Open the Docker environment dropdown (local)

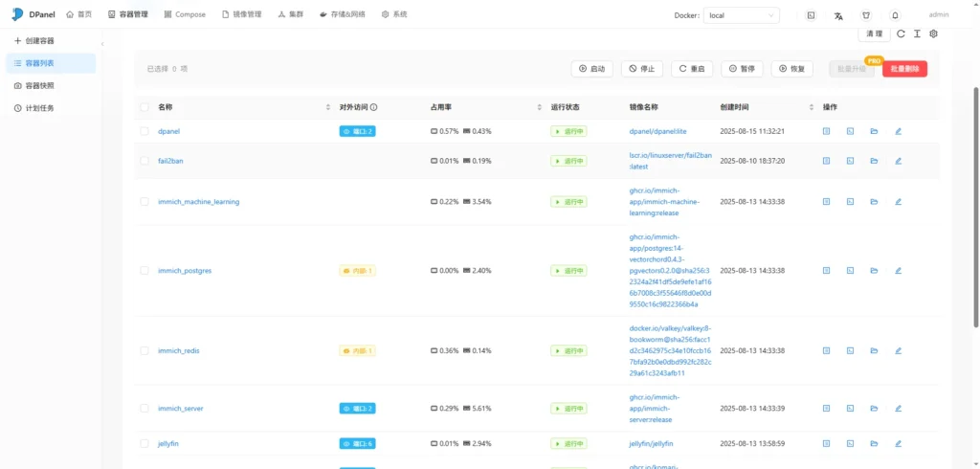click(x=742, y=15)
